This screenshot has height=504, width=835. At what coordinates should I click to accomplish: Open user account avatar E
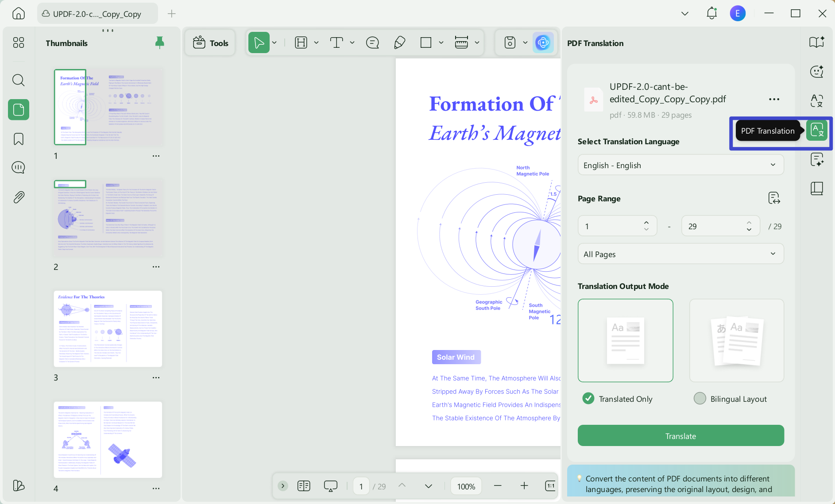(738, 13)
